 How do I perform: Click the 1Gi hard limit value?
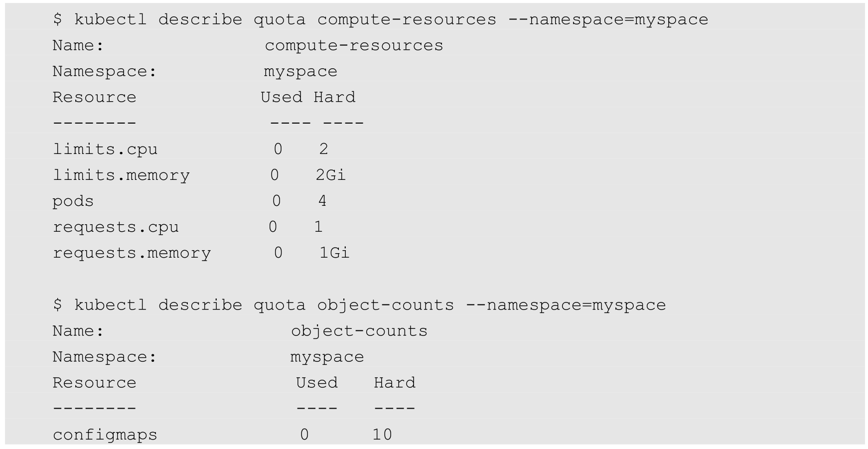coord(334,253)
